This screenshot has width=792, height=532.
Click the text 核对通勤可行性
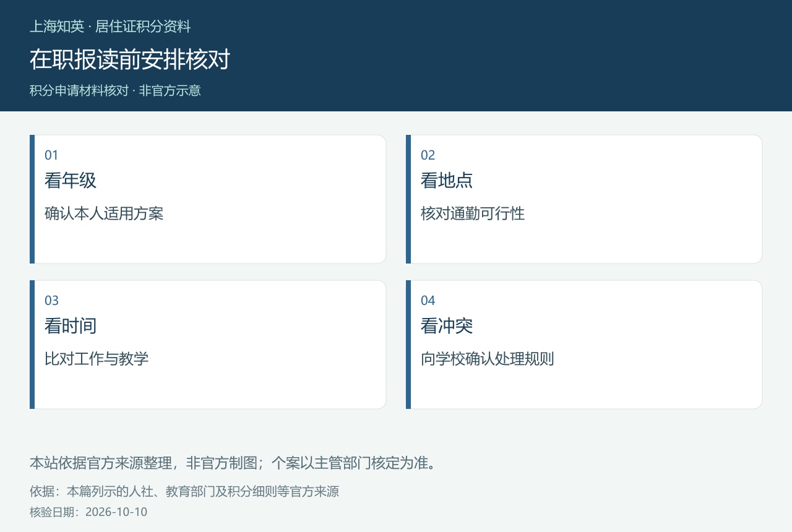pyautogui.click(x=473, y=214)
